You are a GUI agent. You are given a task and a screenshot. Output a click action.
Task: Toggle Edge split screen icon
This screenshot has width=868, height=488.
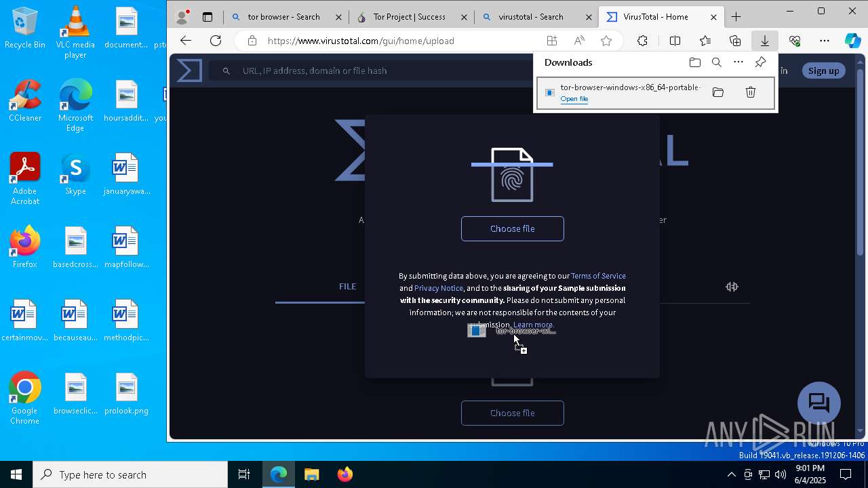point(675,41)
